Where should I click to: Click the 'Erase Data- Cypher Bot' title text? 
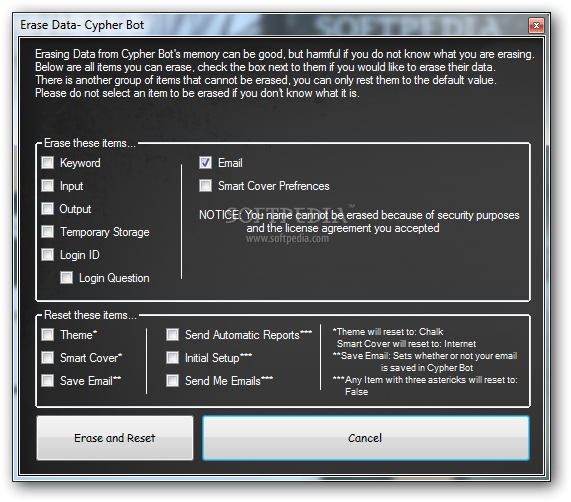click(x=82, y=25)
